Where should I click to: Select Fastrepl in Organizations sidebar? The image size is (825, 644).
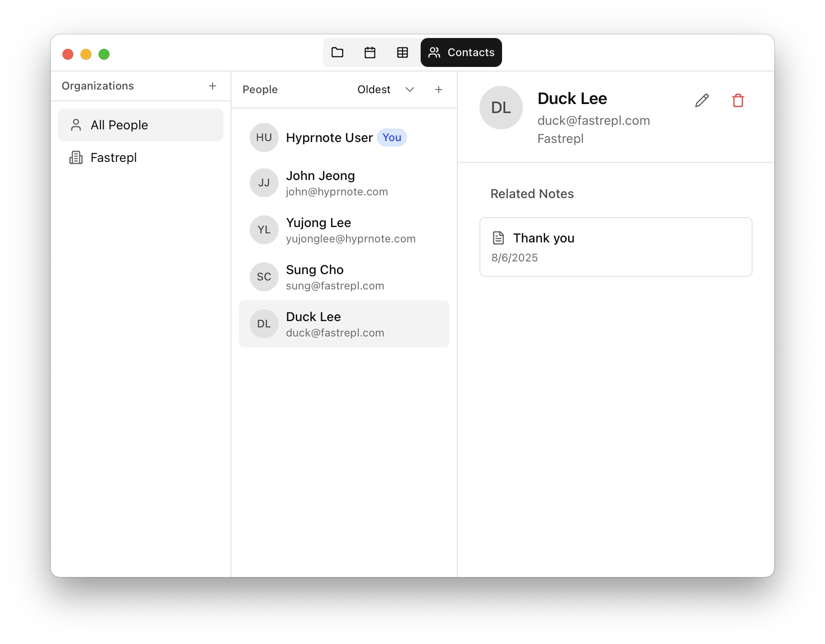(114, 157)
